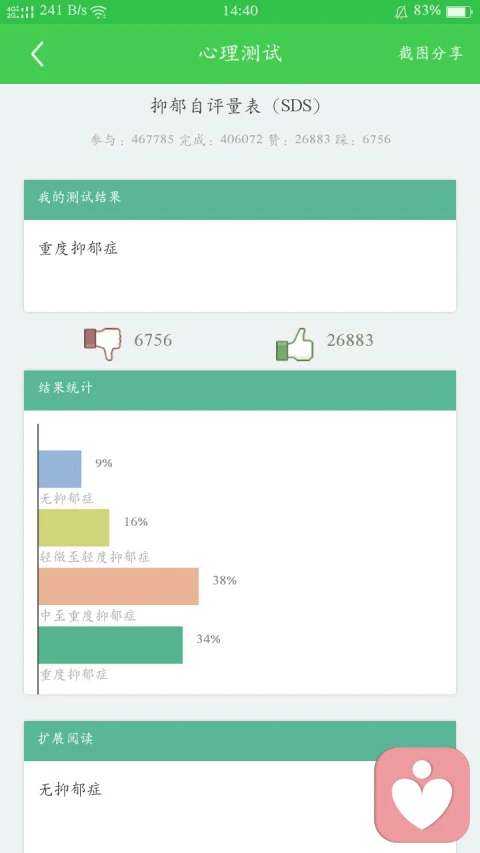Click the yellow 16% bar
The width and height of the screenshot is (480, 853).
coord(74,528)
